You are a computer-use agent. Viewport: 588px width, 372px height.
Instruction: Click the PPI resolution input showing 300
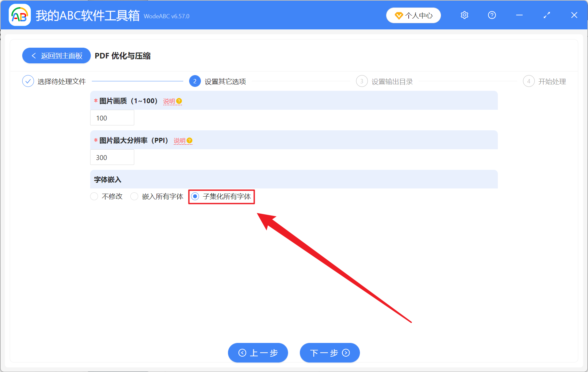[112, 157]
